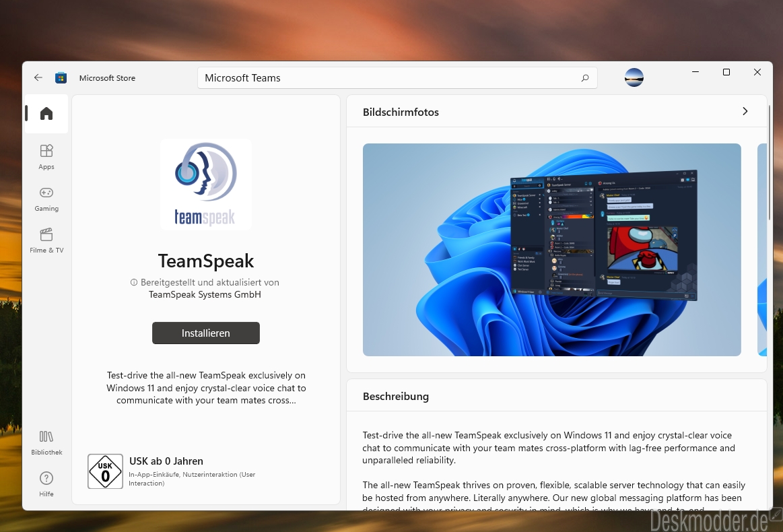Open the Apps section

pyautogui.click(x=46, y=157)
